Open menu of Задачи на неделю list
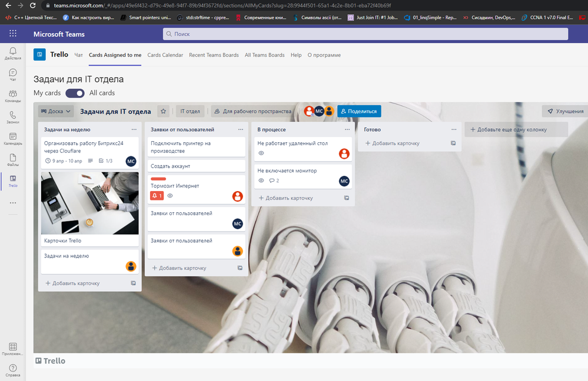This screenshot has height=381, width=588. coord(134,129)
